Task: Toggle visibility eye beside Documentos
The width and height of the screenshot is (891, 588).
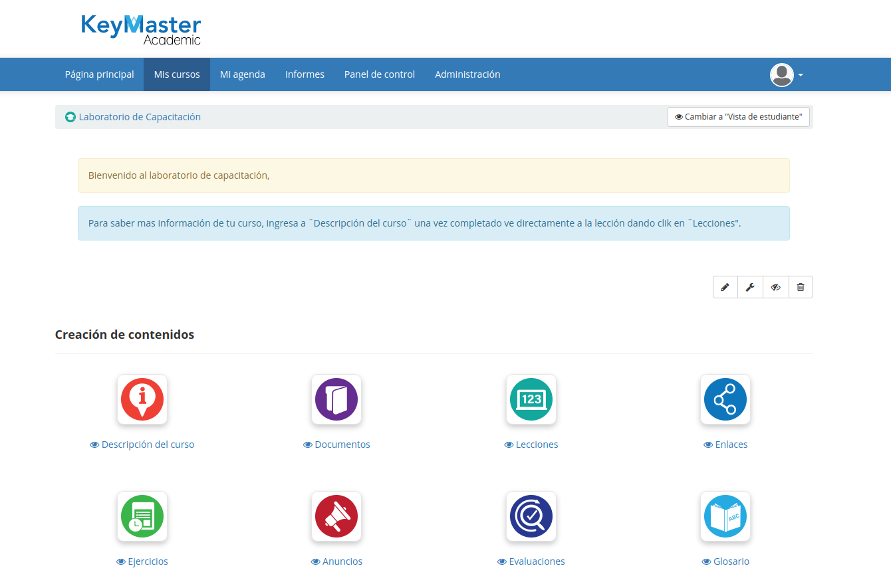Action: point(308,445)
